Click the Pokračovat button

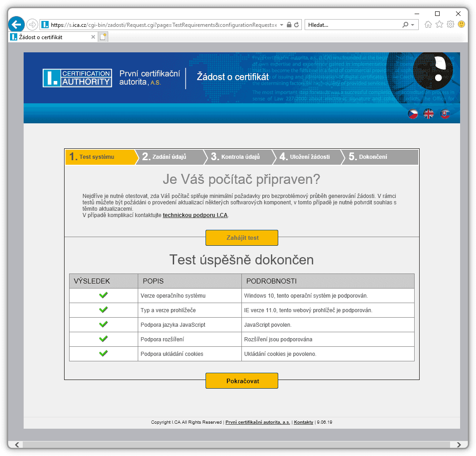[x=242, y=381]
